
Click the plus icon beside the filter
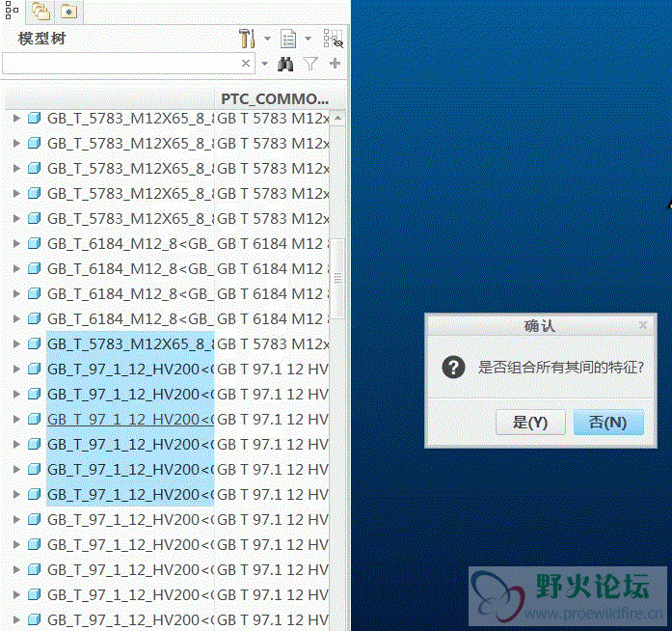point(335,64)
